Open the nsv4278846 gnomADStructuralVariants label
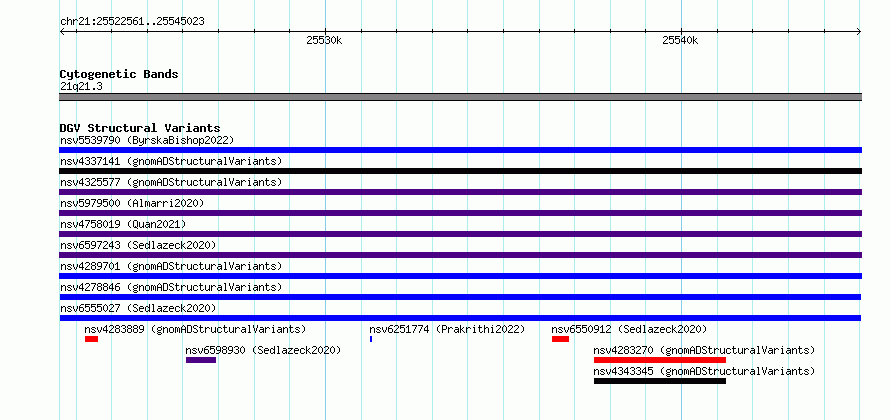 tap(171, 287)
